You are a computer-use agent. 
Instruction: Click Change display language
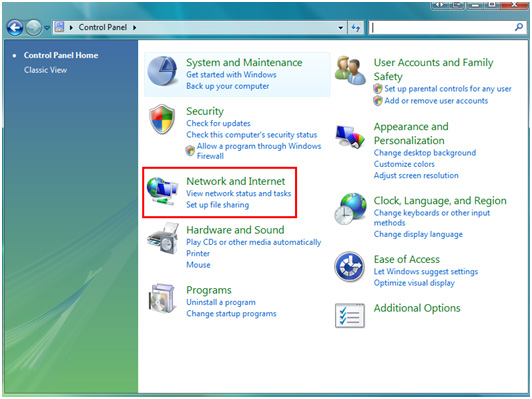tap(418, 234)
